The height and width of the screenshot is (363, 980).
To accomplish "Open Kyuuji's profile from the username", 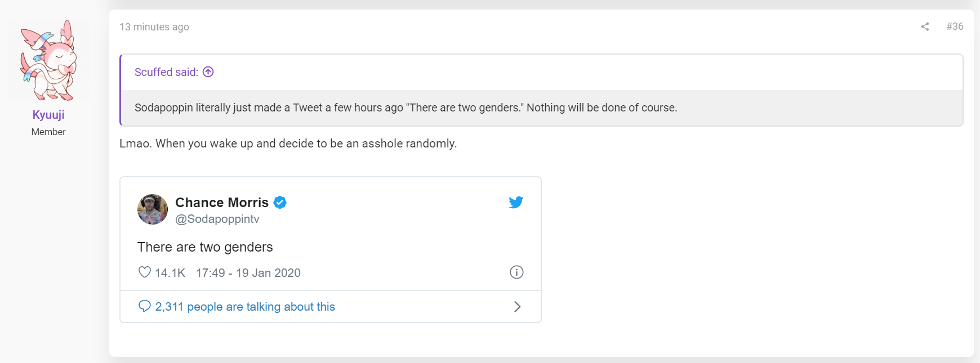I will click(x=48, y=115).
